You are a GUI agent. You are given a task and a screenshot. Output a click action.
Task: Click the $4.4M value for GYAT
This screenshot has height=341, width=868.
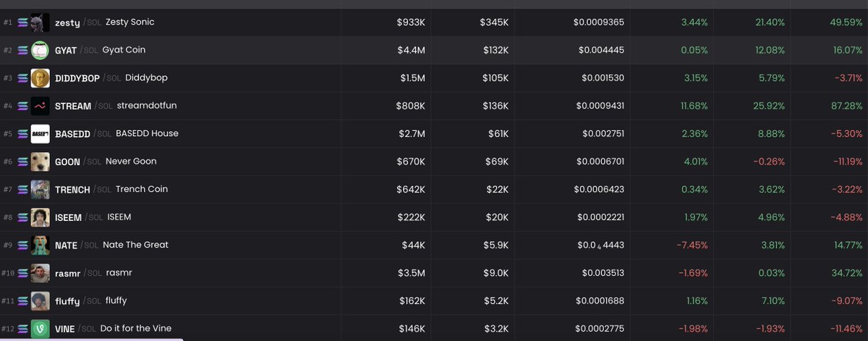click(411, 50)
